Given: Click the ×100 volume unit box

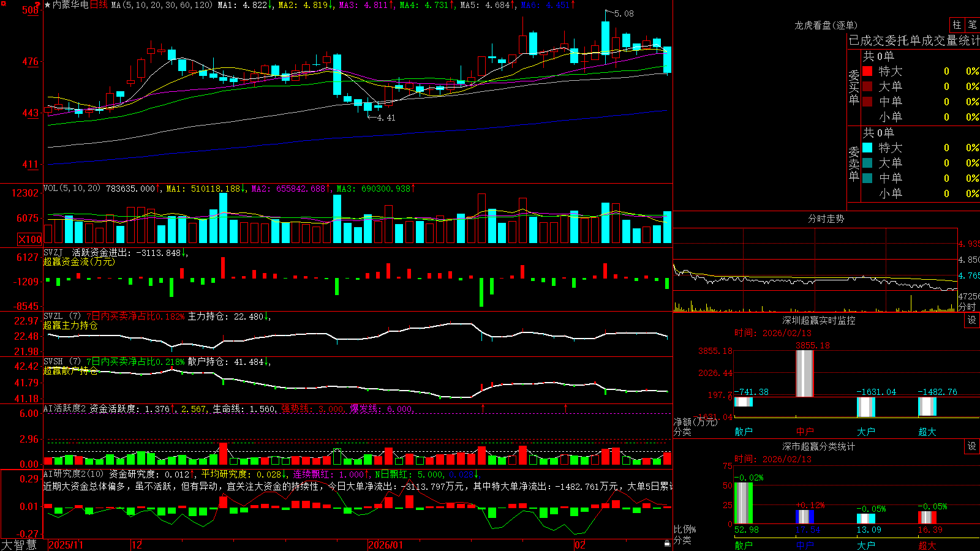Looking at the screenshot, I should (29, 239).
